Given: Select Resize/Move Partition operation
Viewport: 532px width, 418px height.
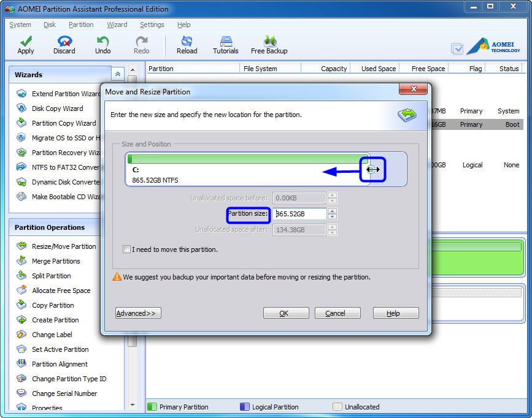Looking at the screenshot, I should pos(56,246).
